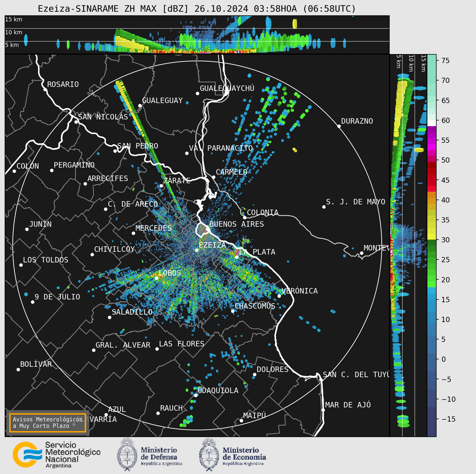Click the yellow 30 dBZ color swatch
The height and width of the screenshot is (474, 476).
pos(432,237)
